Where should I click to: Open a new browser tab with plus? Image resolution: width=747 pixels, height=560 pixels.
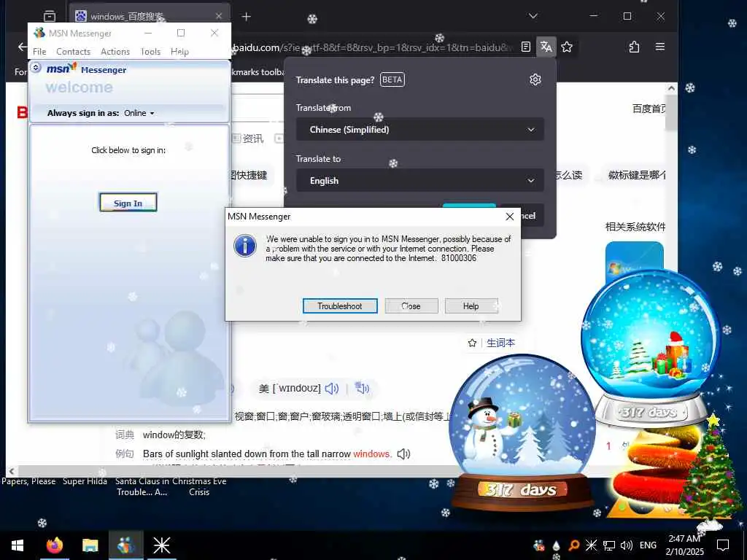[x=246, y=17]
